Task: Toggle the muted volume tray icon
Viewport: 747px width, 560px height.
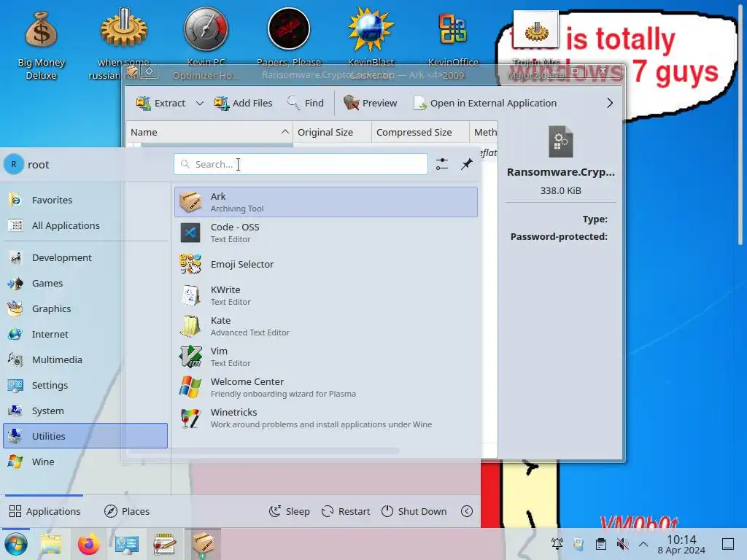Action: point(622,543)
